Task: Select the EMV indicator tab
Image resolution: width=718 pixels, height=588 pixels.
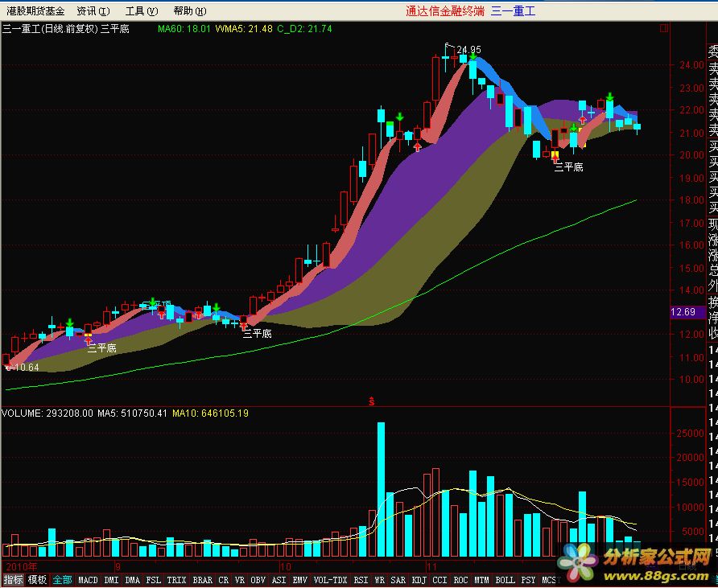Action: pyautogui.click(x=300, y=580)
